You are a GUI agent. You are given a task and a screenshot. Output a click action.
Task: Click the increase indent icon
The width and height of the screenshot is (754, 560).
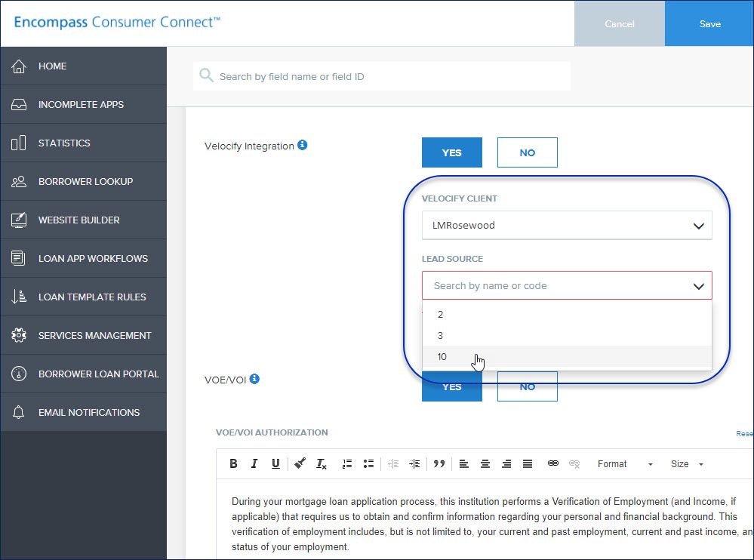point(414,464)
